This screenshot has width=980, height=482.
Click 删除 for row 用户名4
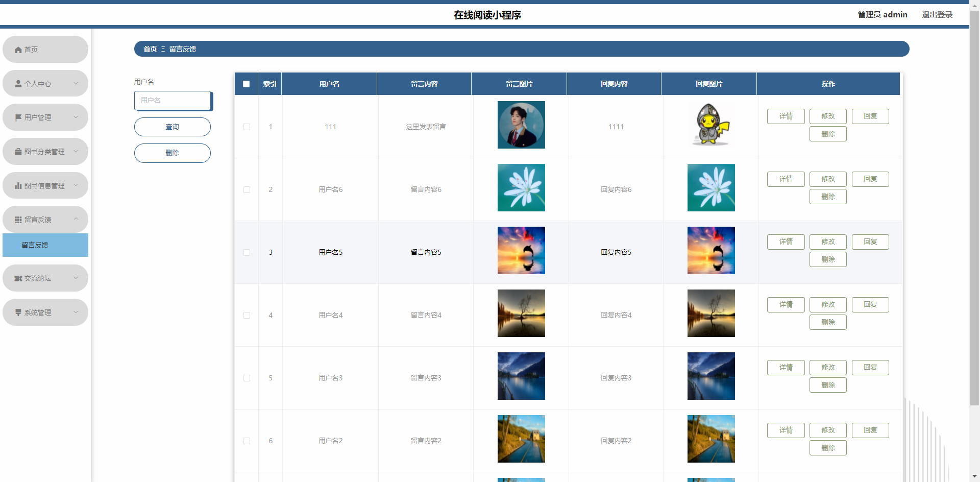[828, 322]
